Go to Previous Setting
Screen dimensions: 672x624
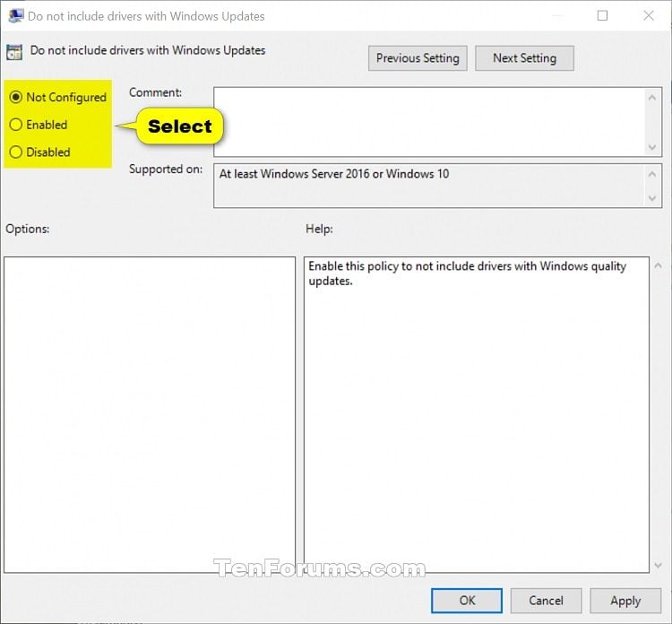pos(418,58)
